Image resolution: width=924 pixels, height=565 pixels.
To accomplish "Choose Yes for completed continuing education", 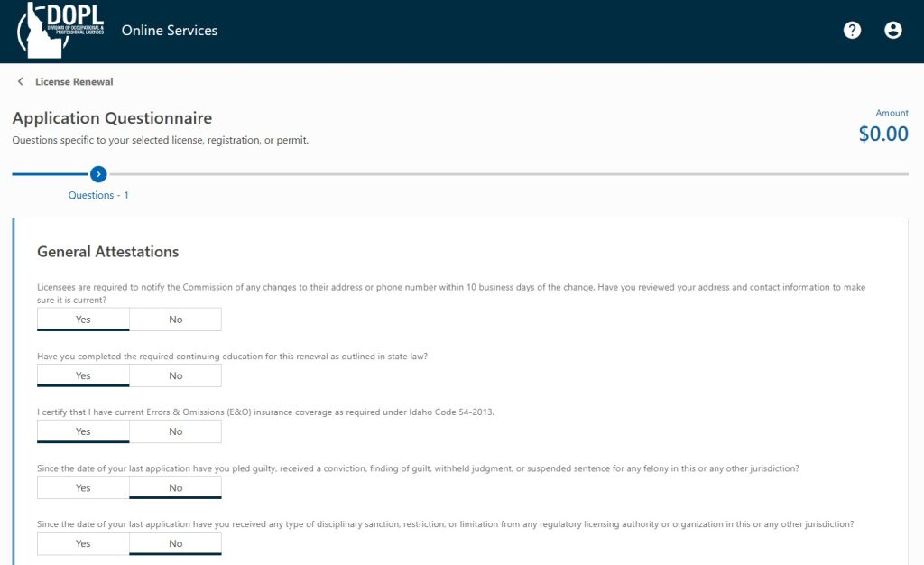I will [x=83, y=375].
